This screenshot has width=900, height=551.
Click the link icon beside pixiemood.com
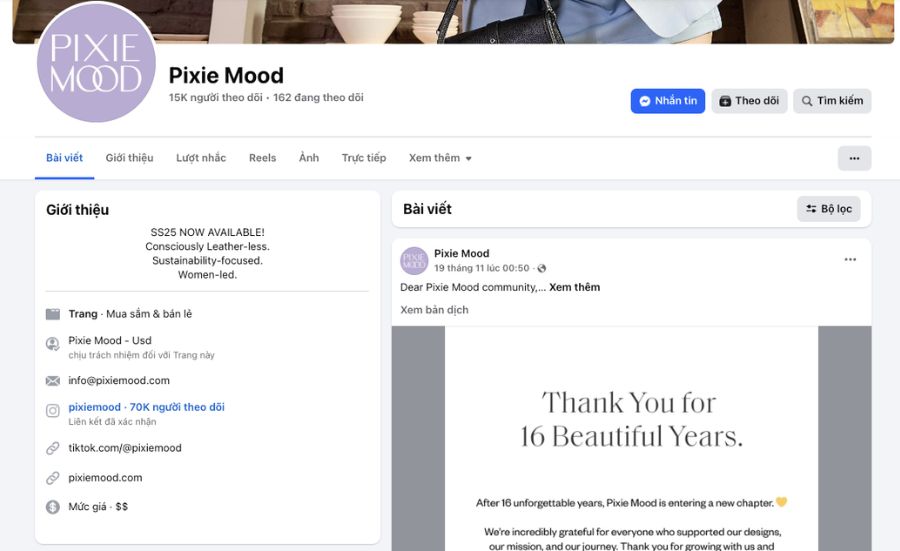coord(53,478)
